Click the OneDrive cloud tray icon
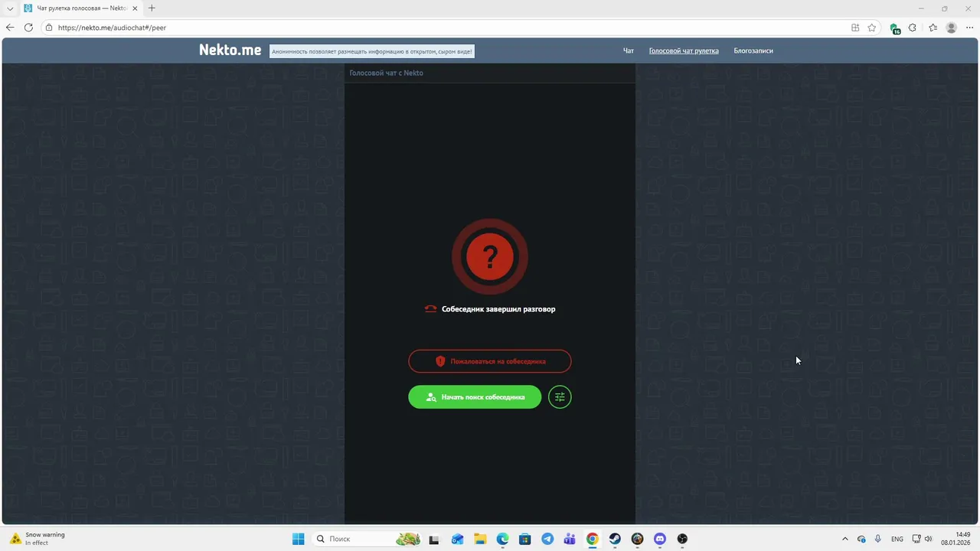 (x=861, y=539)
